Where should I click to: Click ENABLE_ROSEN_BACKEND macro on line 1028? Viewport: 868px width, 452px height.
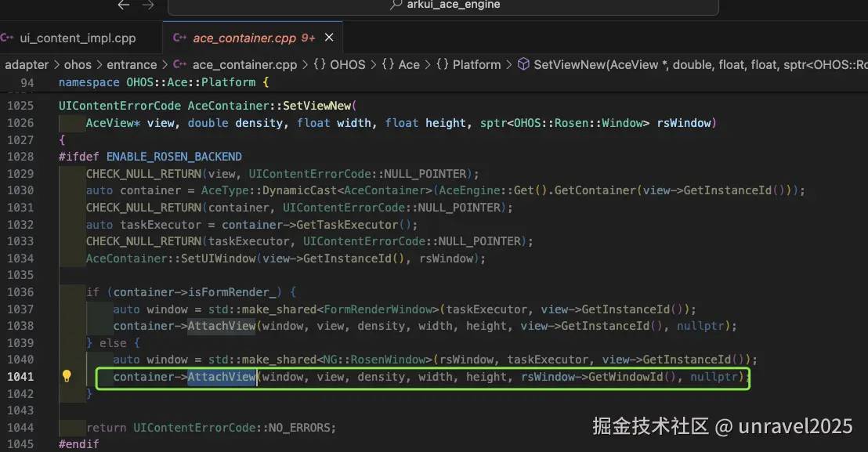click(174, 157)
